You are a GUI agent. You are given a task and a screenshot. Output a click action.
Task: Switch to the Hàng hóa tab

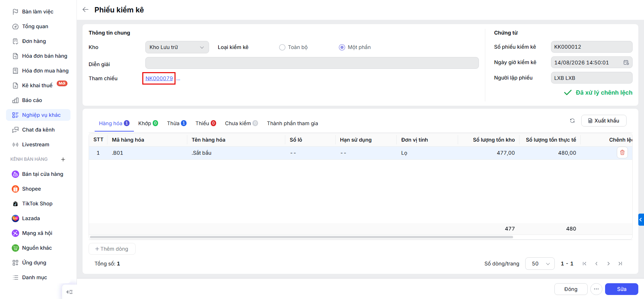(114, 123)
